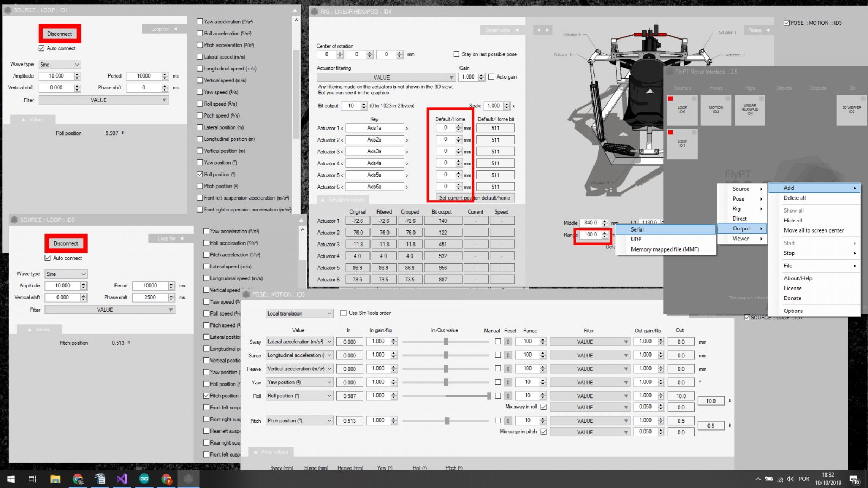Click the red status square on LOOP ID1 tile
This screenshot has width=868, height=488.
pyautogui.click(x=671, y=132)
